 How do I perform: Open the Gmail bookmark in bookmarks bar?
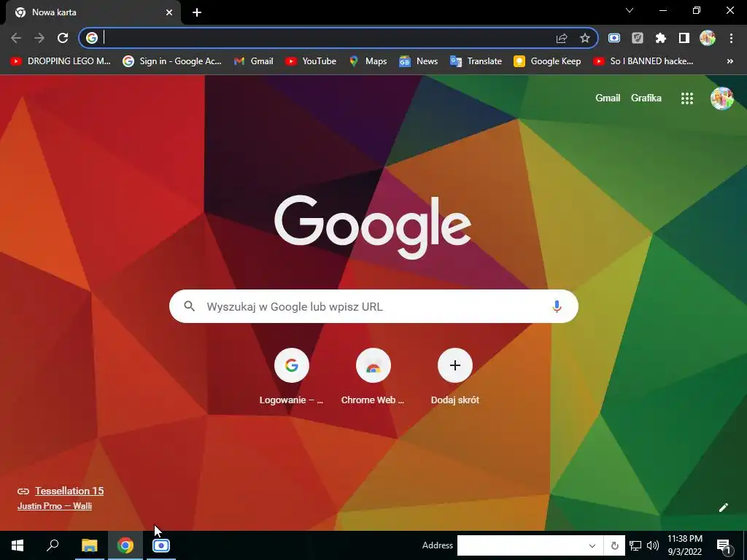pyautogui.click(x=253, y=61)
